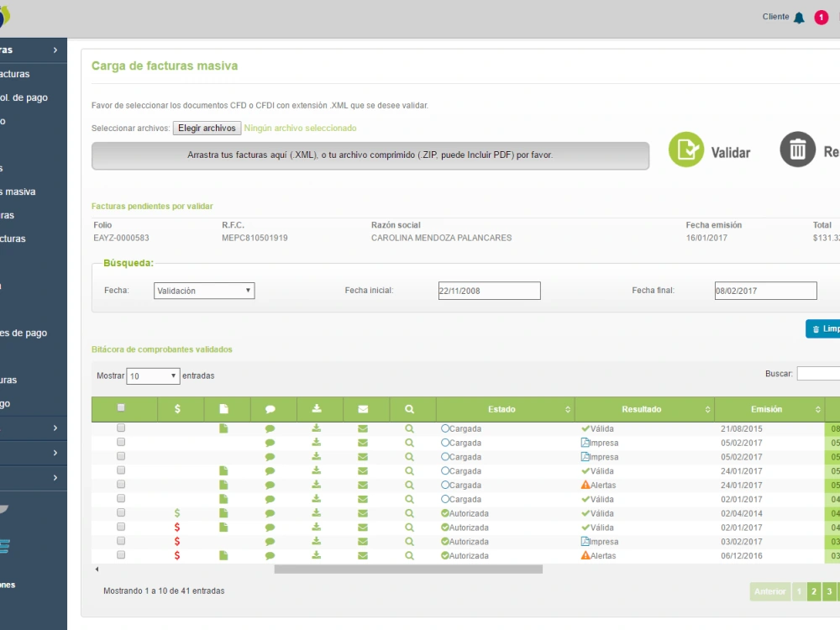Open the 'acturas' sidebar item
Screen dimensions: 840x630
[15, 74]
